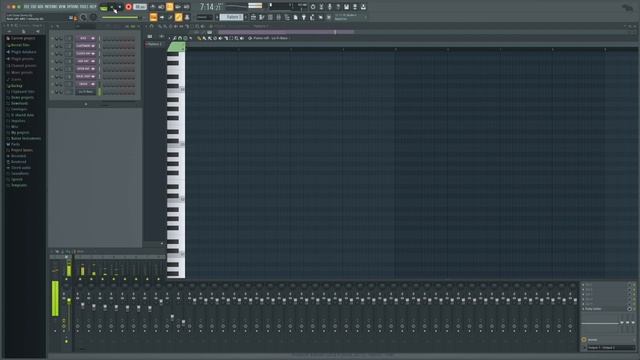Viewport: 640px width, 360px height.
Task: Click the third channel button in the channel rack
Action: pos(86,53)
